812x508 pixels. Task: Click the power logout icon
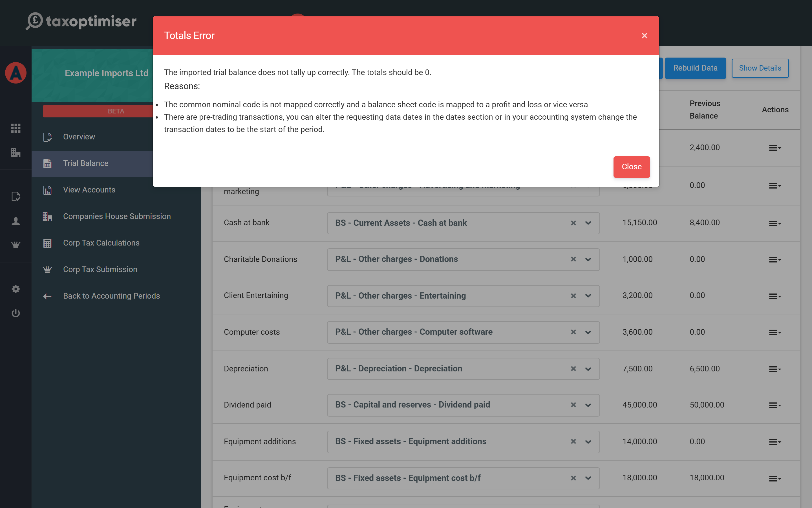coord(16,313)
